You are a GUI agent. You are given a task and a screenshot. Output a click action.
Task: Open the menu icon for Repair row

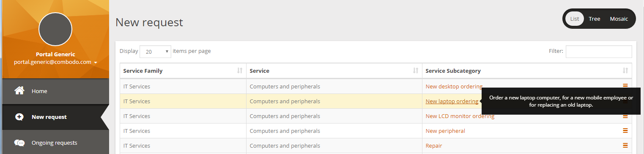pyautogui.click(x=625, y=146)
